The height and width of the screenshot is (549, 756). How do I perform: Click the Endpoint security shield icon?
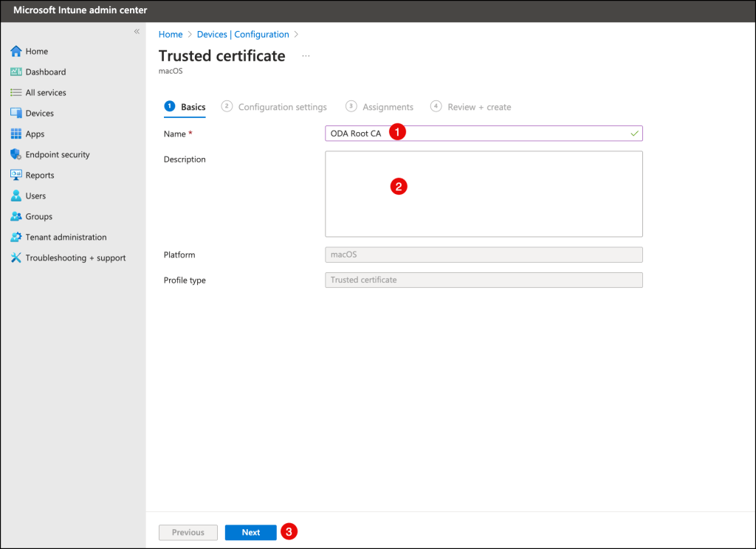(16, 155)
